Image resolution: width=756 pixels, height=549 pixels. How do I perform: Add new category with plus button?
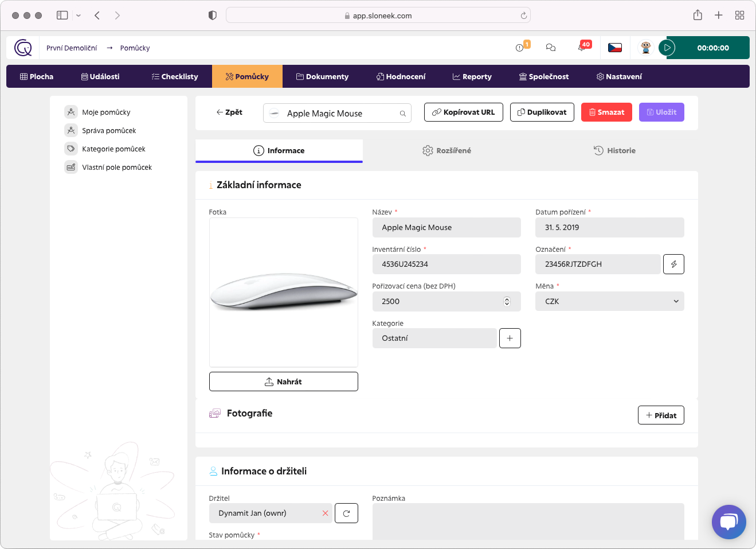point(510,338)
